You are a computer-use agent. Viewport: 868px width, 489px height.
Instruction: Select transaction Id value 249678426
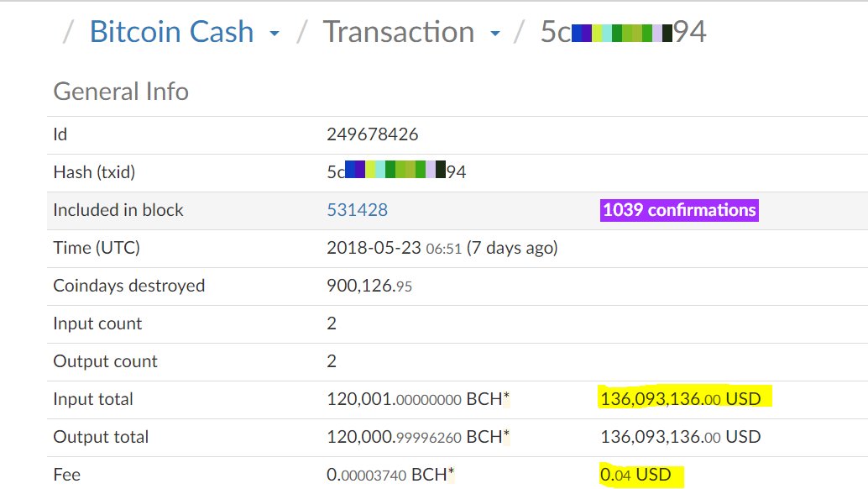point(373,134)
